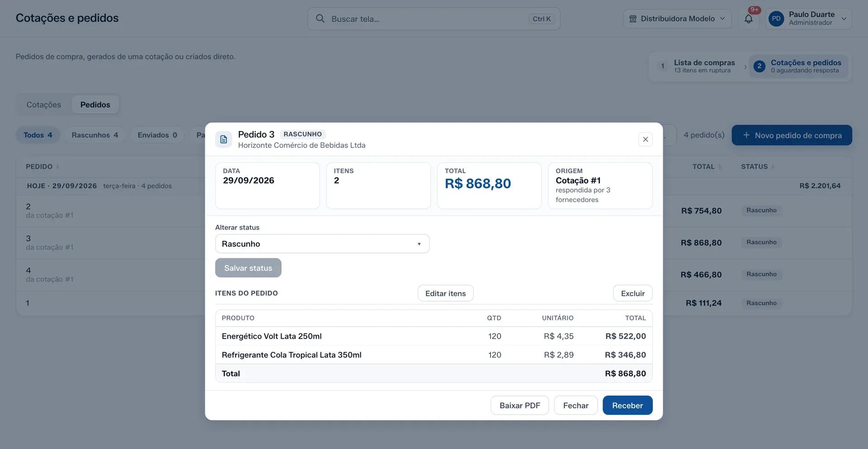Click Novo pedido de compra button
This screenshot has width=868, height=449.
pos(792,135)
